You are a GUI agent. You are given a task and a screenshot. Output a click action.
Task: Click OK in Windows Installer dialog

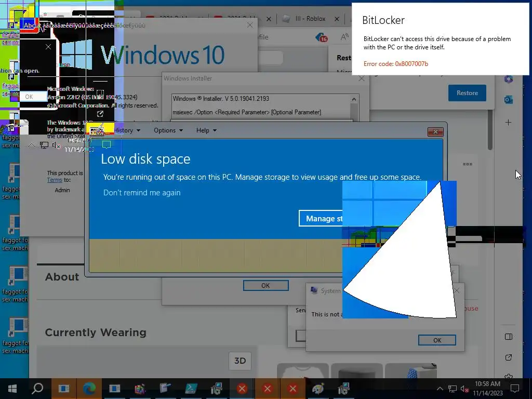tap(265, 286)
